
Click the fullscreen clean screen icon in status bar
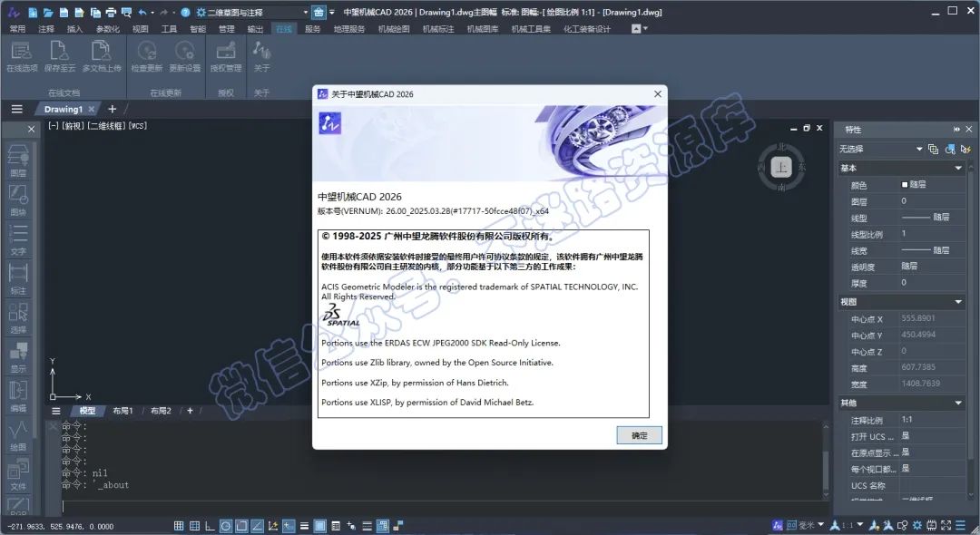pos(946,526)
